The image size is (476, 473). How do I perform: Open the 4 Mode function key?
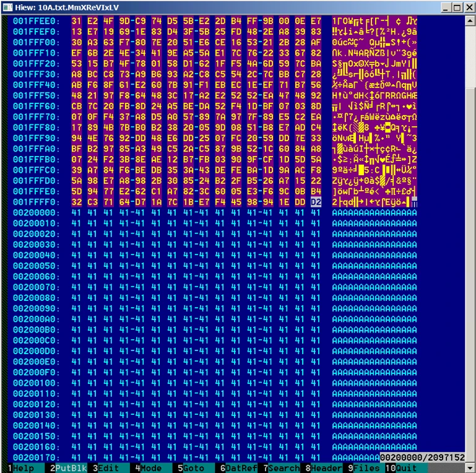[x=154, y=468]
